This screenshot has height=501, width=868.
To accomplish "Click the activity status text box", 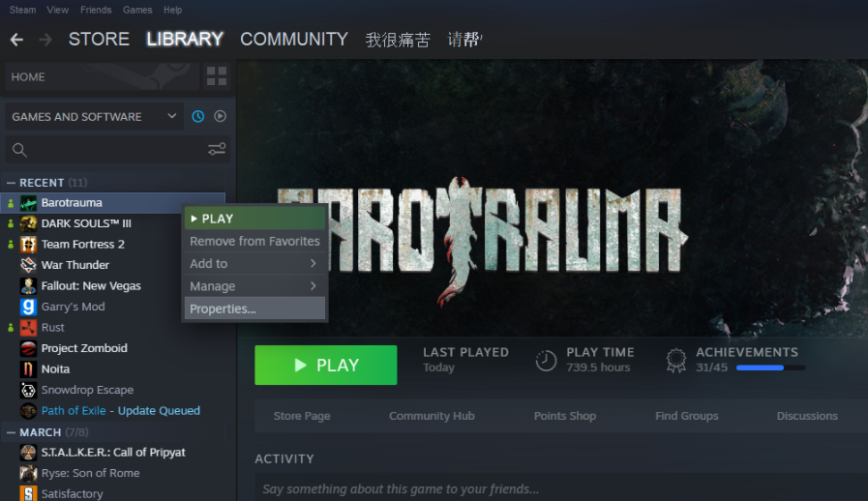I will [561, 488].
